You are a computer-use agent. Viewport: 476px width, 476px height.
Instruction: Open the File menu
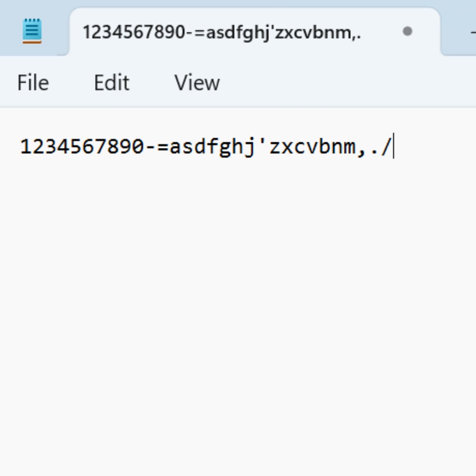33,82
